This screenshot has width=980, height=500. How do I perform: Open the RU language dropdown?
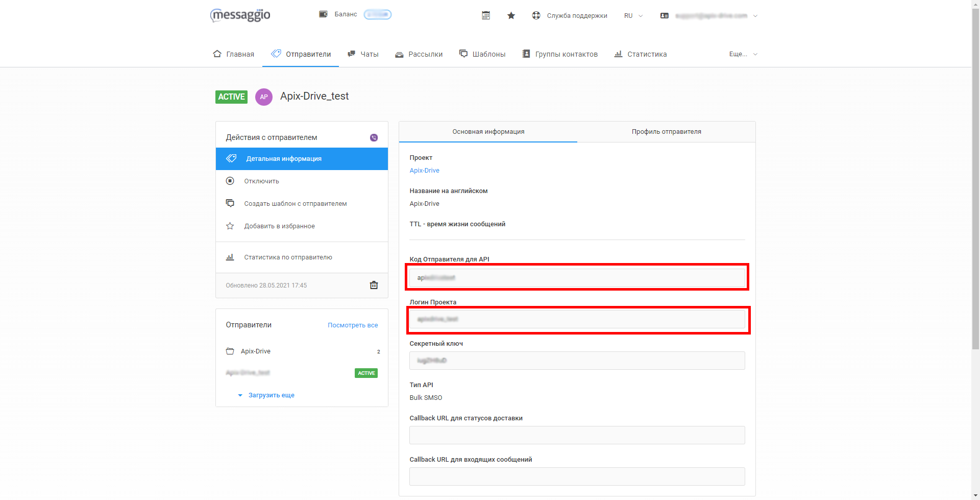[633, 16]
